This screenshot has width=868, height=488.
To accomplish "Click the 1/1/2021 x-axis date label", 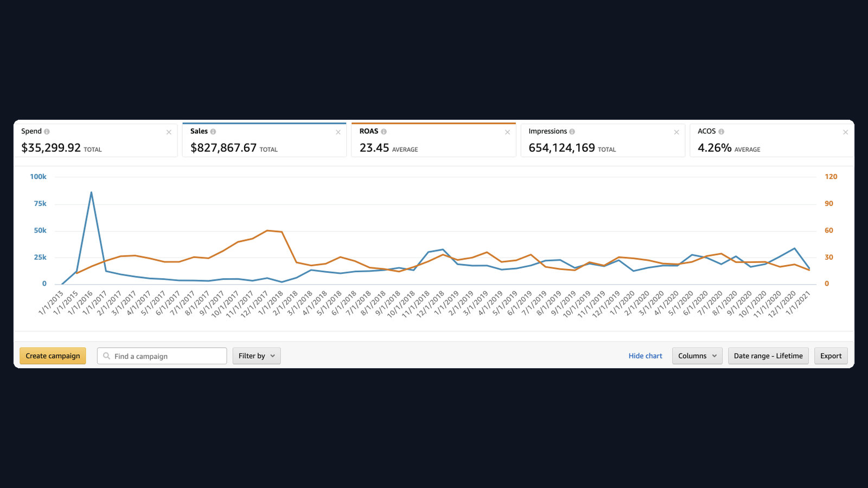I will click(799, 303).
